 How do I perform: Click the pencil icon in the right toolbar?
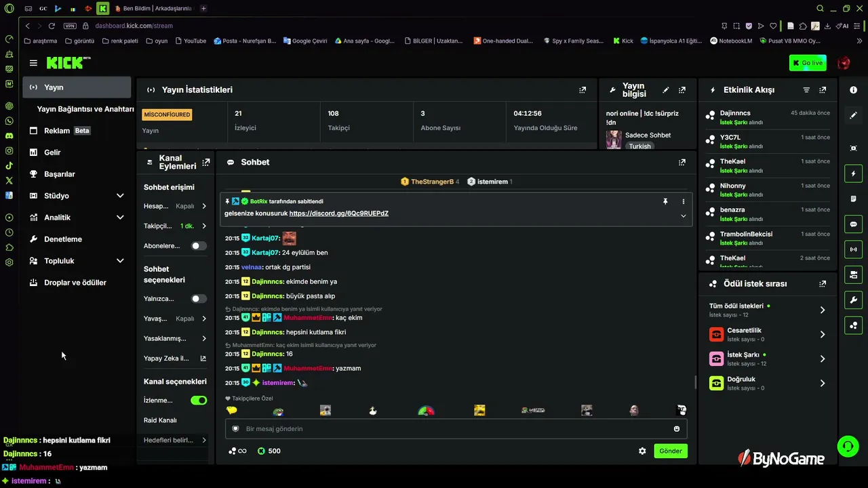point(853,115)
